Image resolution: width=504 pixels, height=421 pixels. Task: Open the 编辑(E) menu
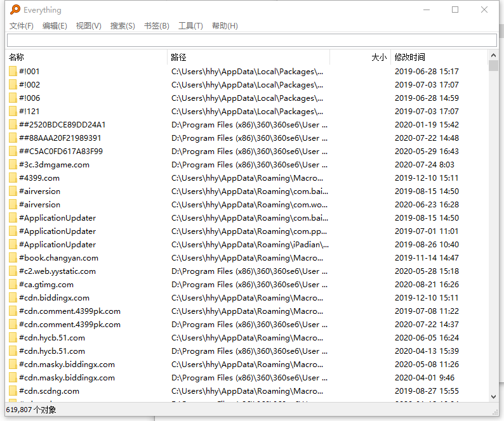(x=55, y=26)
